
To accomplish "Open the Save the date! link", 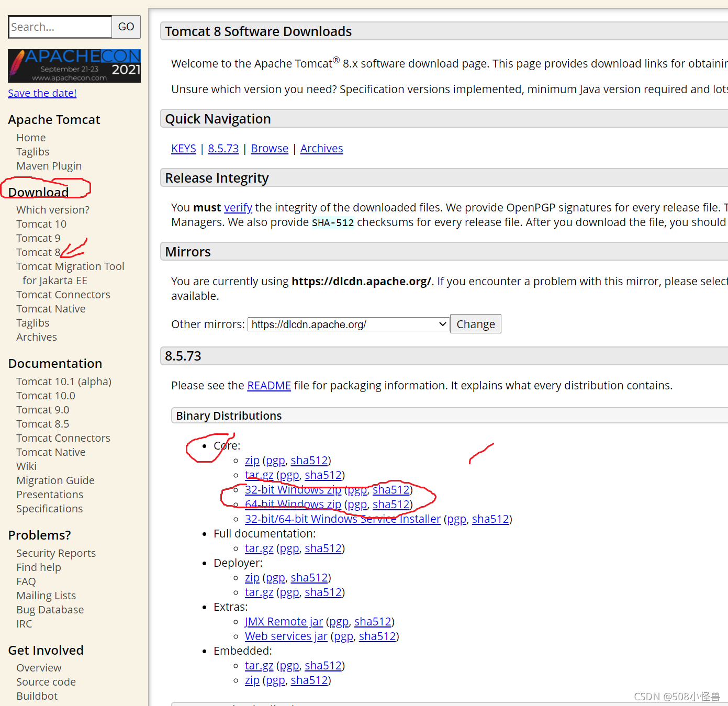I will point(42,93).
